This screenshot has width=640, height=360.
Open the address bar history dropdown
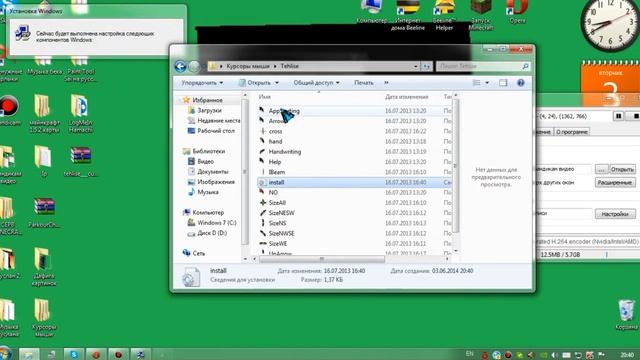[x=416, y=66]
